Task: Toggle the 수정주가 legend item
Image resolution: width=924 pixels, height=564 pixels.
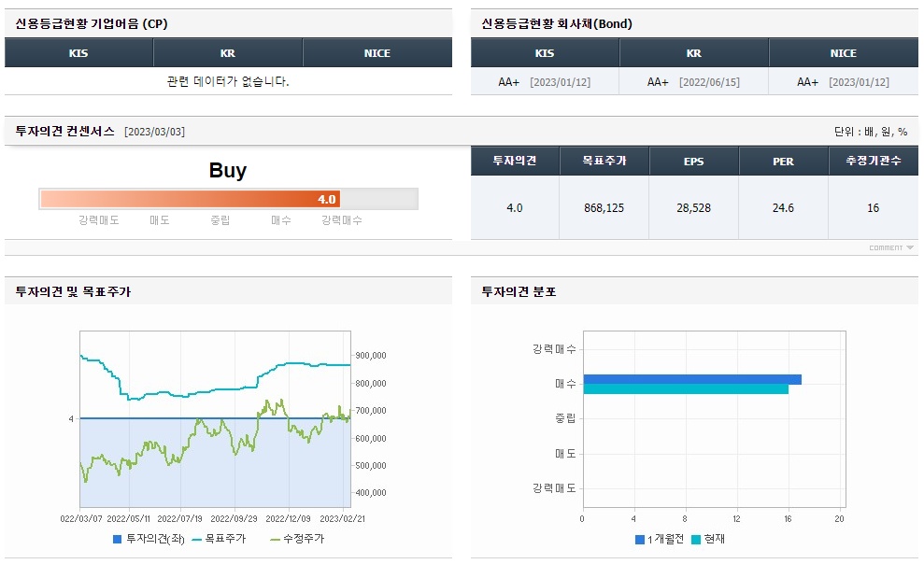Action: pos(297,539)
